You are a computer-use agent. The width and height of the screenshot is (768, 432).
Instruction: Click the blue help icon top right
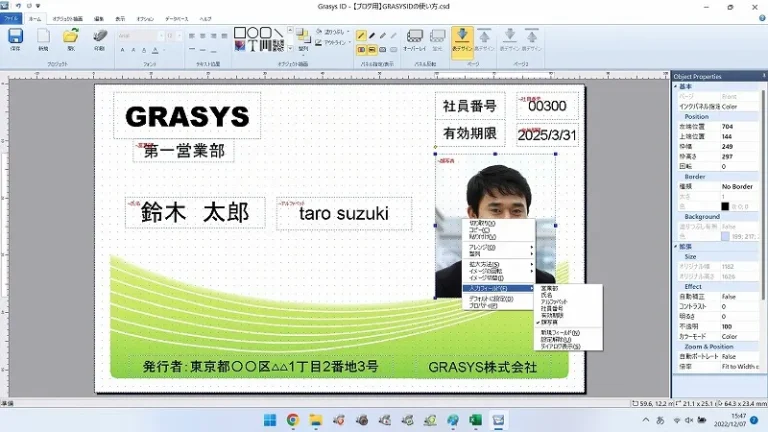pyautogui.click(x=762, y=18)
